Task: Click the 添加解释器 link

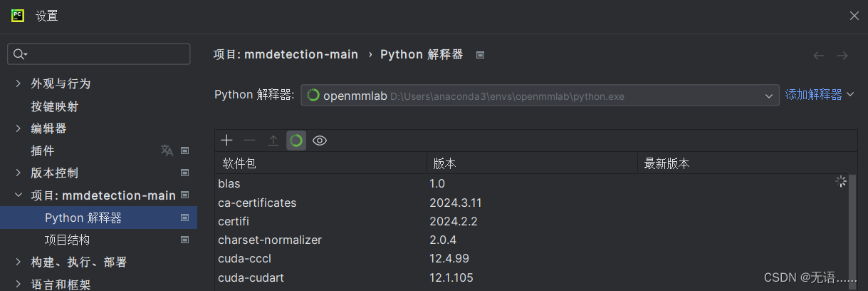Action: click(x=813, y=94)
